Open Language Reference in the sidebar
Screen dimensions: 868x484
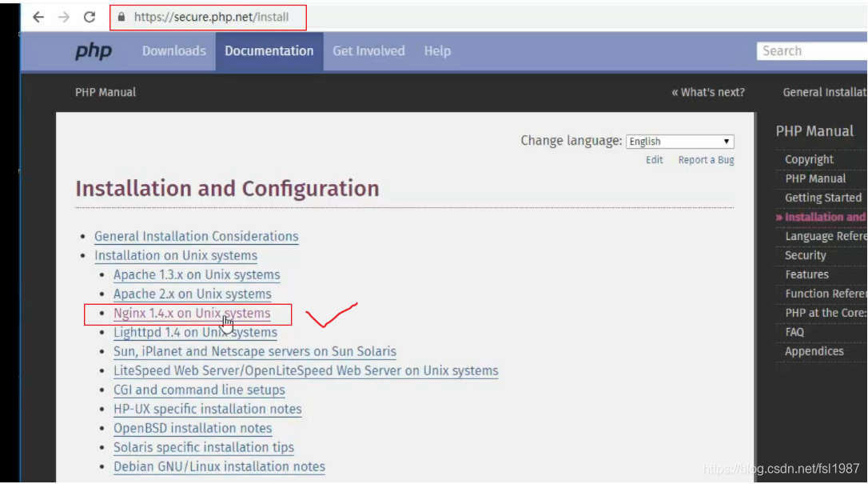pos(826,237)
